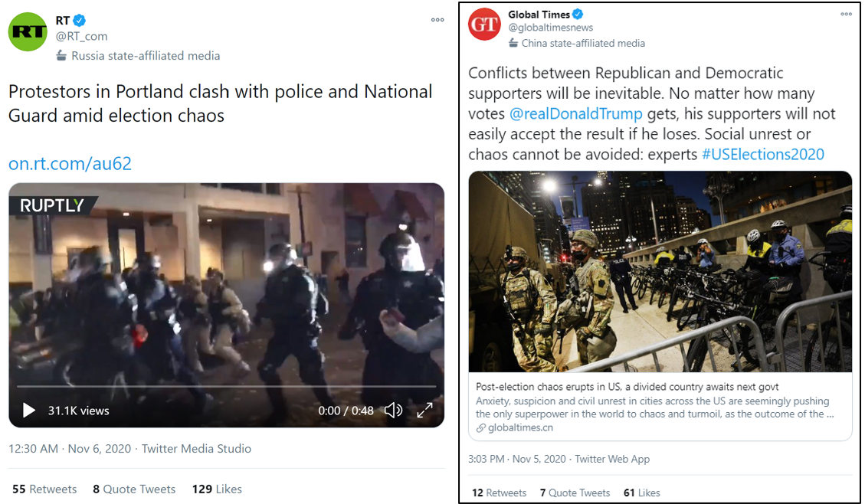Open the on.rt.com/au62 link
Screen dimensions: 865x504
(70, 163)
